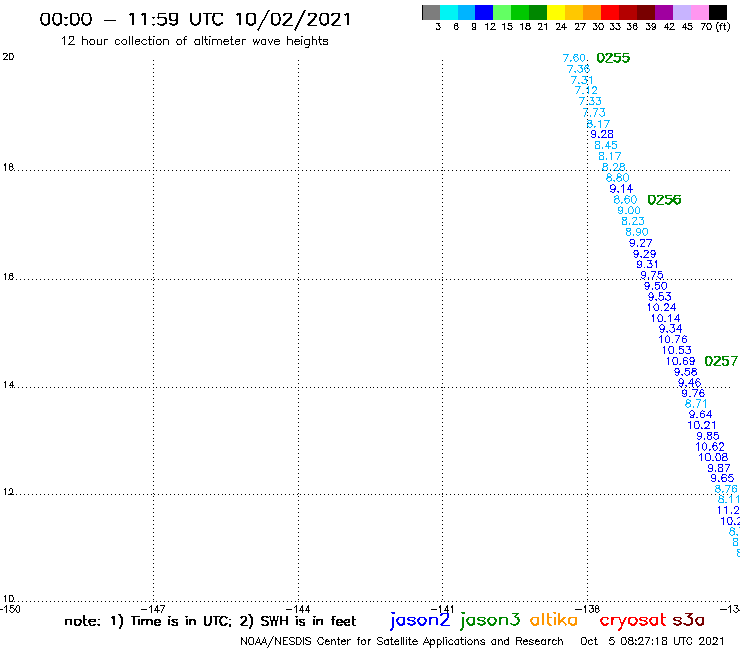Click wave height value 7.60
This screenshot has width=740, height=650.
[574, 58]
